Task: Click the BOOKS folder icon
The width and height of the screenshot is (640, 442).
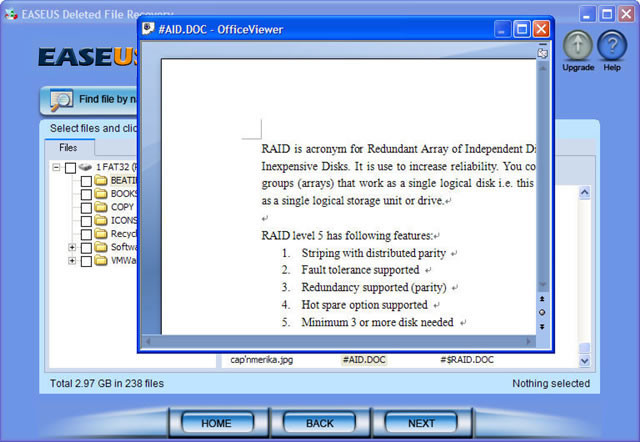Action: pos(101,193)
